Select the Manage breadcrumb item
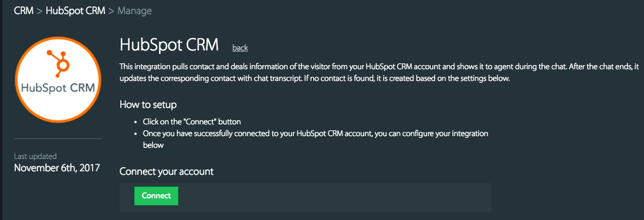This screenshot has width=644, height=220. click(135, 11)
